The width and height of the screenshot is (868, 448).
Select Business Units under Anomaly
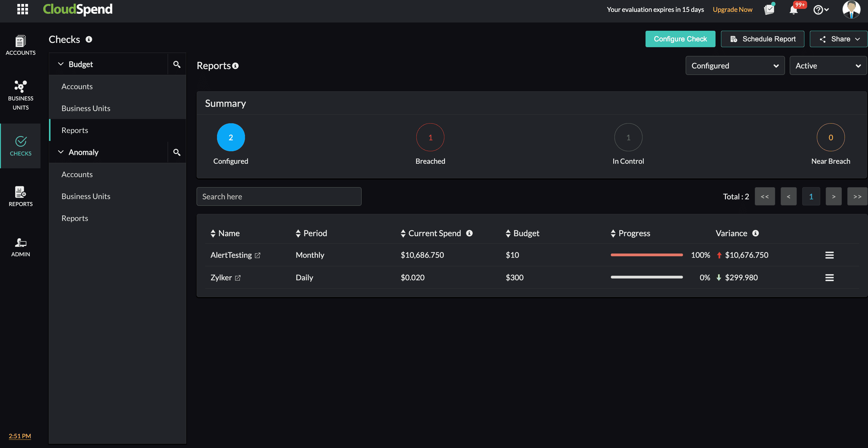86,196
